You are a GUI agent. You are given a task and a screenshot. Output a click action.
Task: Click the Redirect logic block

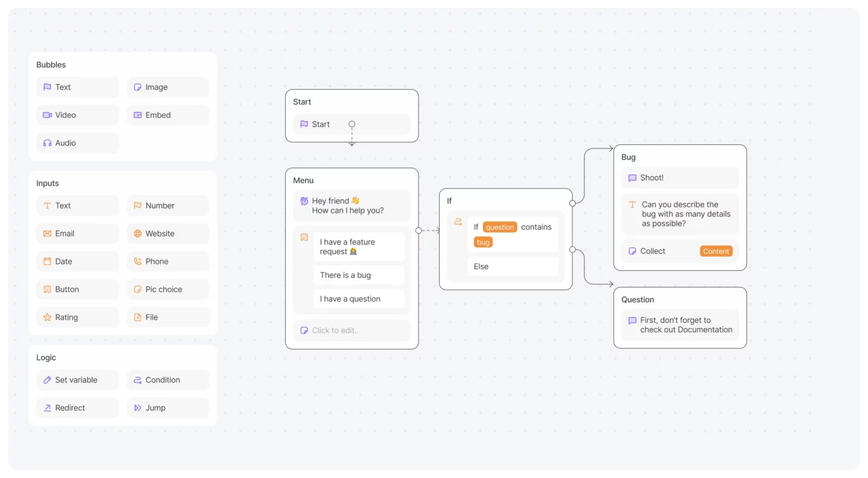(x=77, y=408)
